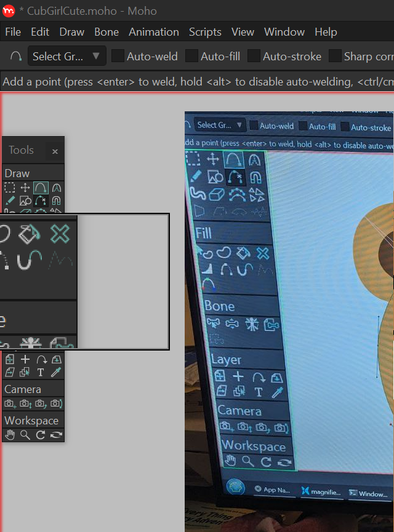Open the Scripts menu
Screen dimensions: 394x532
click(205, 32)
